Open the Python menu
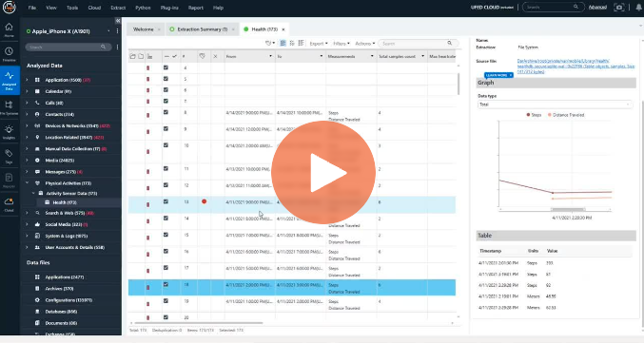644x343 pixels. tap(143, 8)
